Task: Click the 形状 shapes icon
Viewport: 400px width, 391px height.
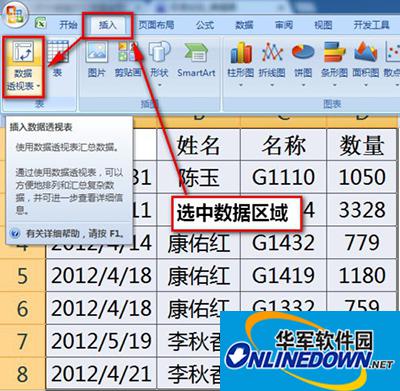Action: [159, 52]
